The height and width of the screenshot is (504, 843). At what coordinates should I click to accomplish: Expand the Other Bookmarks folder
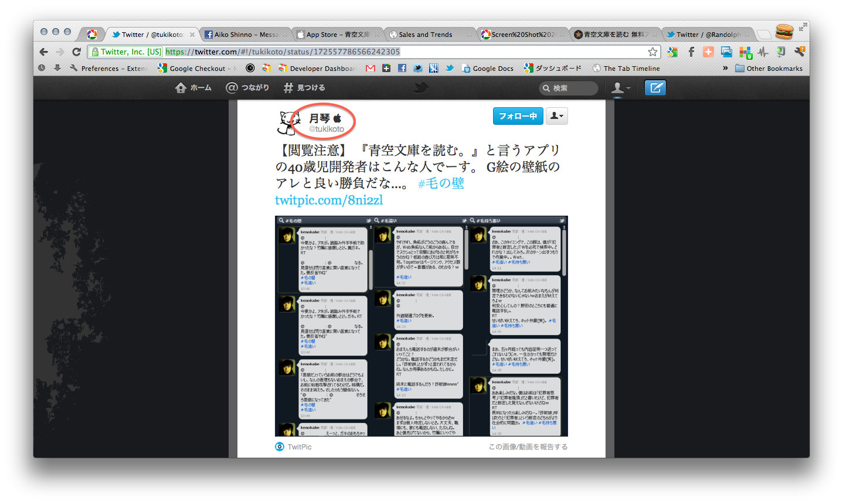[x=769, y=68]
